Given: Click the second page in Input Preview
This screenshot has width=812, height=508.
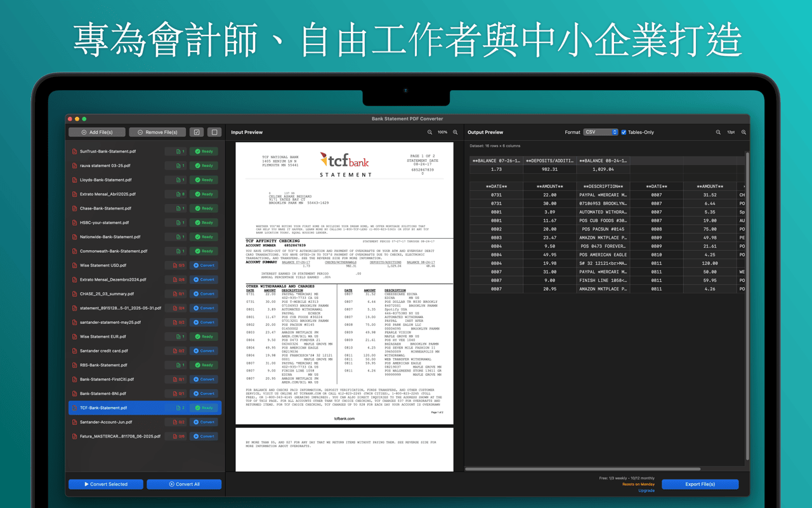Looking at the screenshot, I should [344, 450].
